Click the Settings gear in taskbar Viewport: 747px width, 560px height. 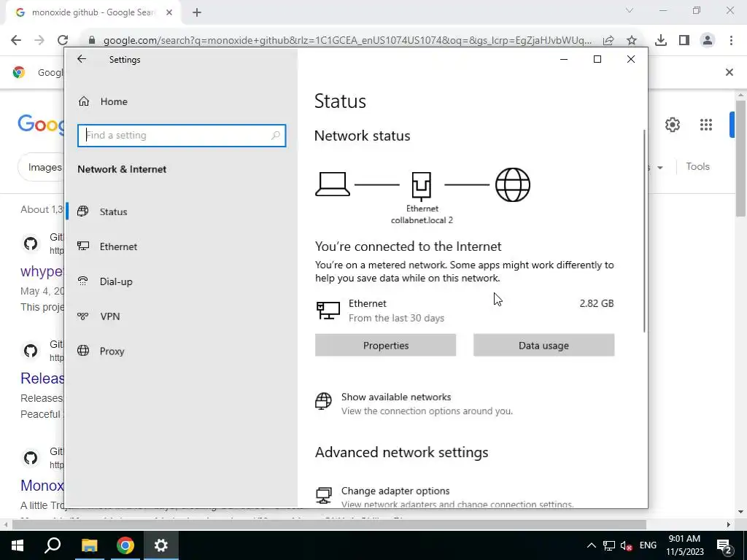161,545
